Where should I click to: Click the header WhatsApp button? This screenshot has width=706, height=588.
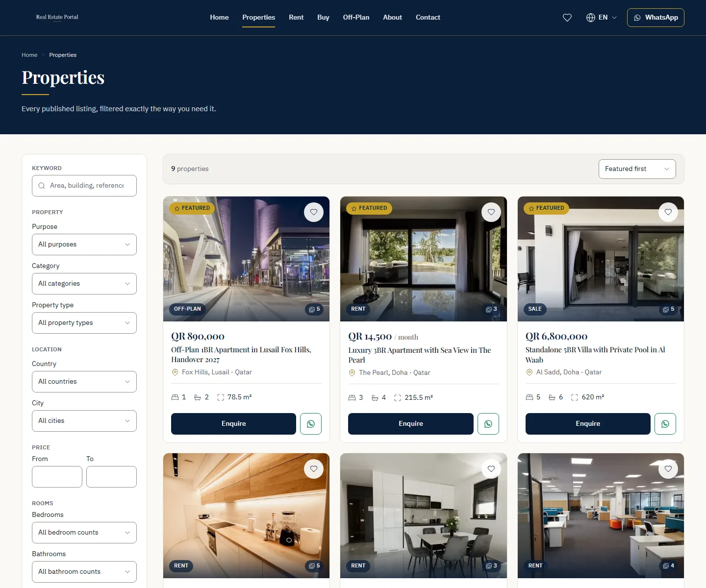(656, 18)
